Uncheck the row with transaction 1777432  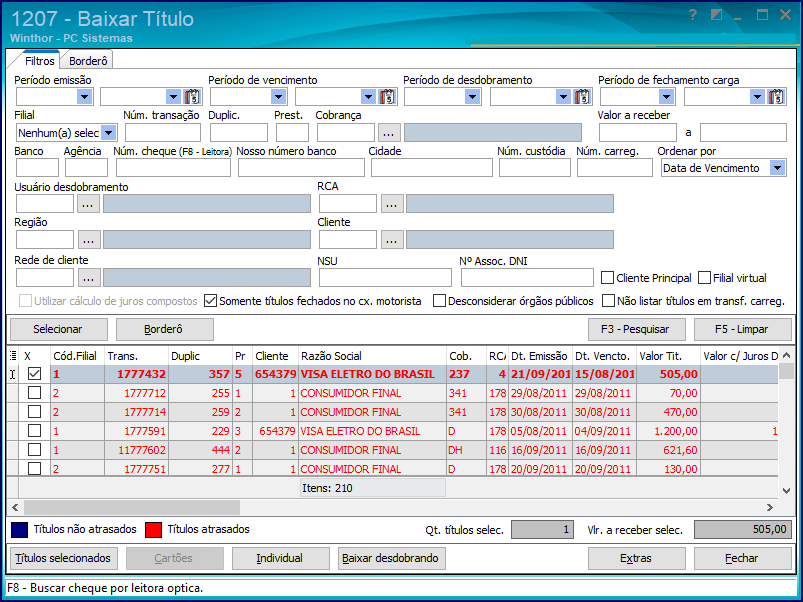(34, 374)
